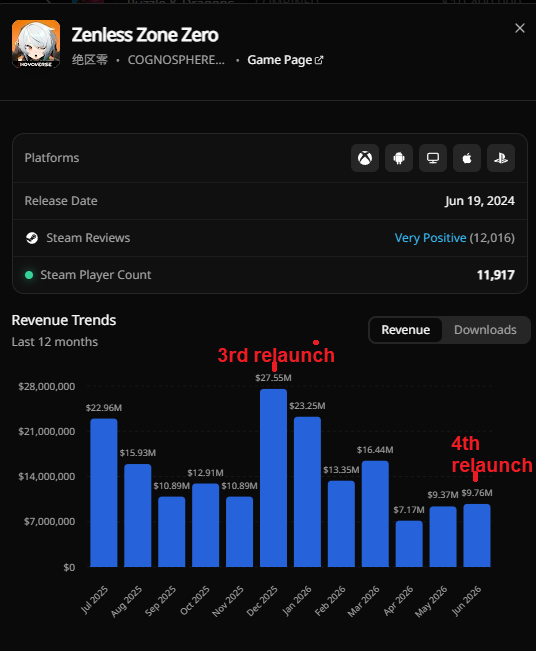Open the Game Page link
This screenshot has width=536, height=651.
[x=285, y=60]
